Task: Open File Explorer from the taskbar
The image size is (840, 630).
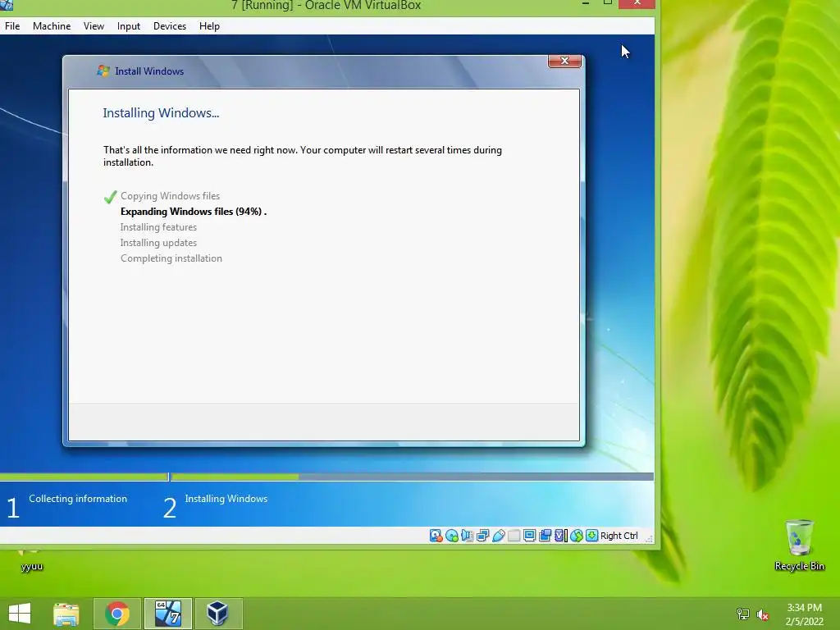Action: pos(66,614)
